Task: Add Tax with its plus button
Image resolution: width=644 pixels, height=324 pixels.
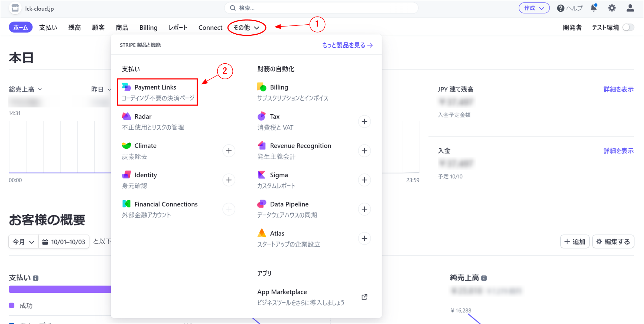Action: pyautogui.click(x=365, y=122)
